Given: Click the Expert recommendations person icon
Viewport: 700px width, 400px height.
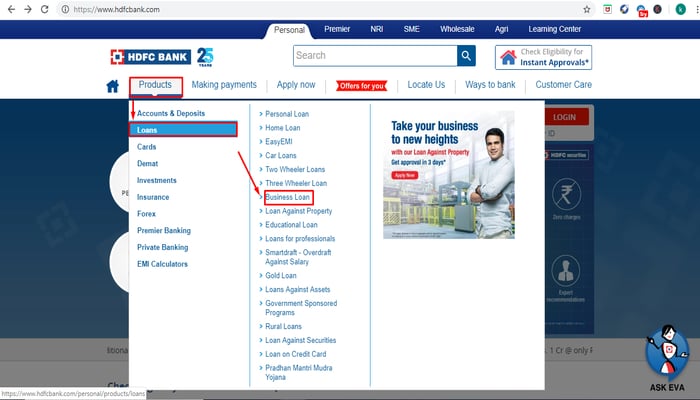Looking at the screenshot, I should coord(567,270).
